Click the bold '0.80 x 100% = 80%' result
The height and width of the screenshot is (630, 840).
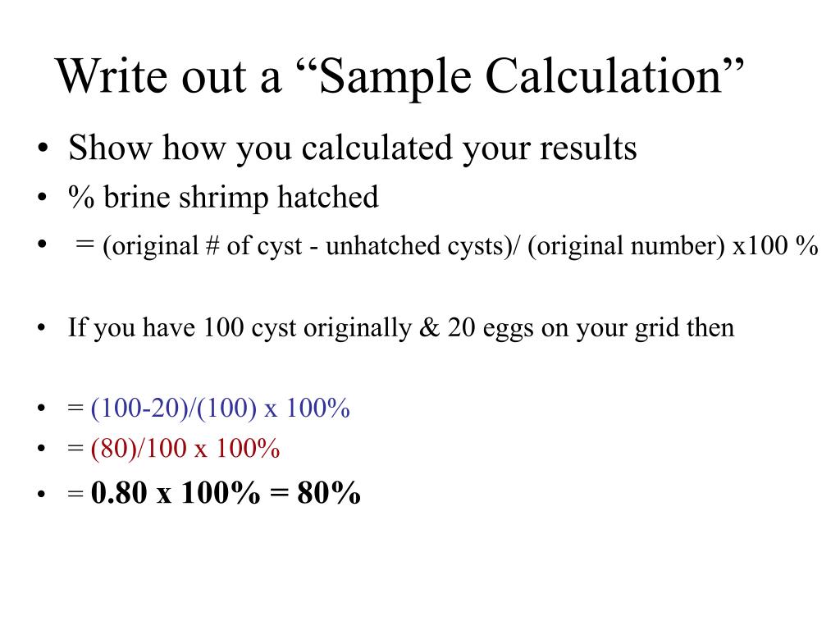click(x=226, y=492)
